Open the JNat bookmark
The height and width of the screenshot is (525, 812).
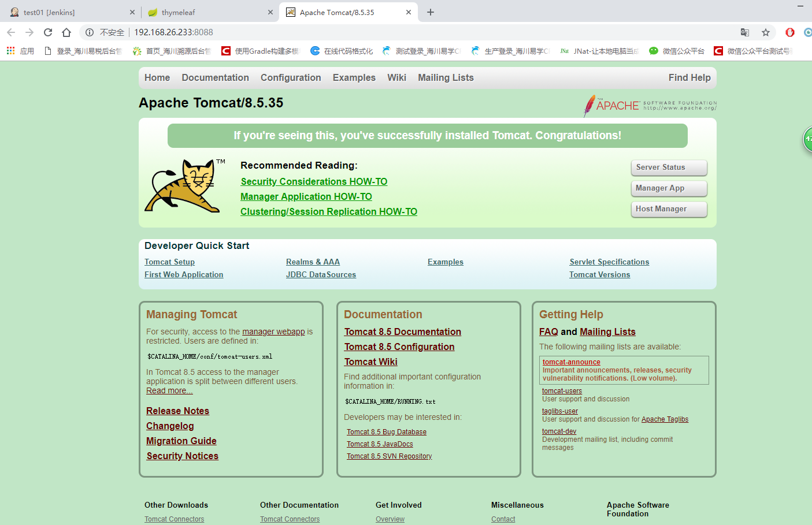click(x=599, y=51)
